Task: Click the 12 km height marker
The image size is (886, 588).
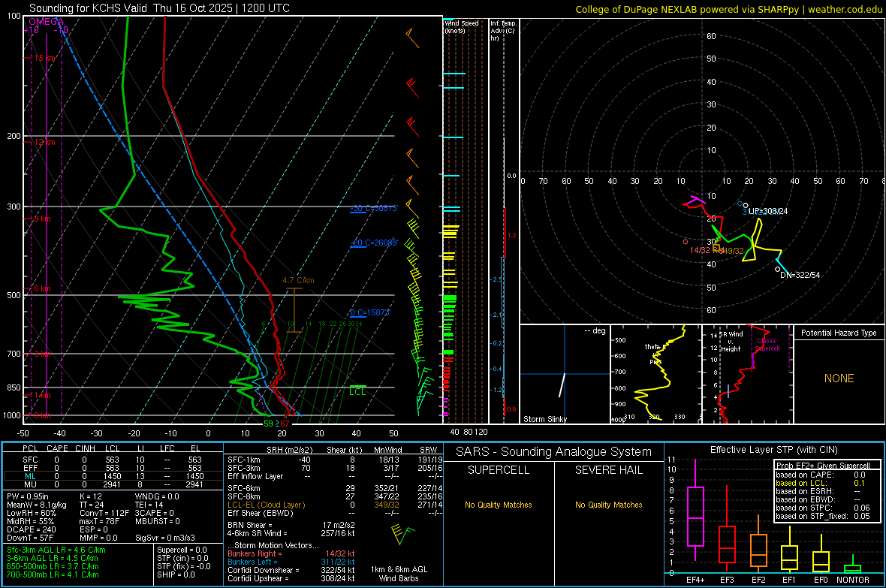Action: [44, 142]
